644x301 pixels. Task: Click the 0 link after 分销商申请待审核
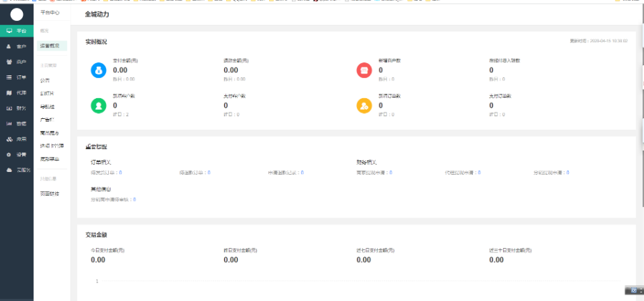tap(135, 199)
